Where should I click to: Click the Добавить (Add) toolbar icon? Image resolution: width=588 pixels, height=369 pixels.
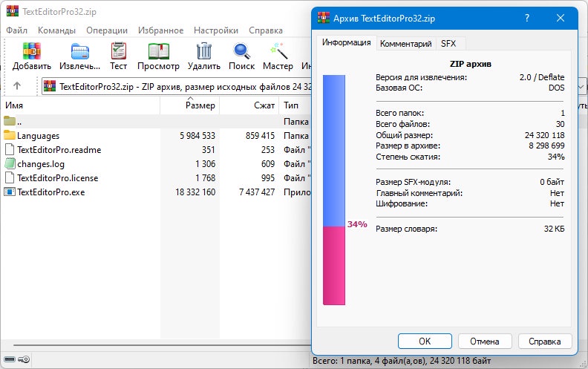[31, 51]
